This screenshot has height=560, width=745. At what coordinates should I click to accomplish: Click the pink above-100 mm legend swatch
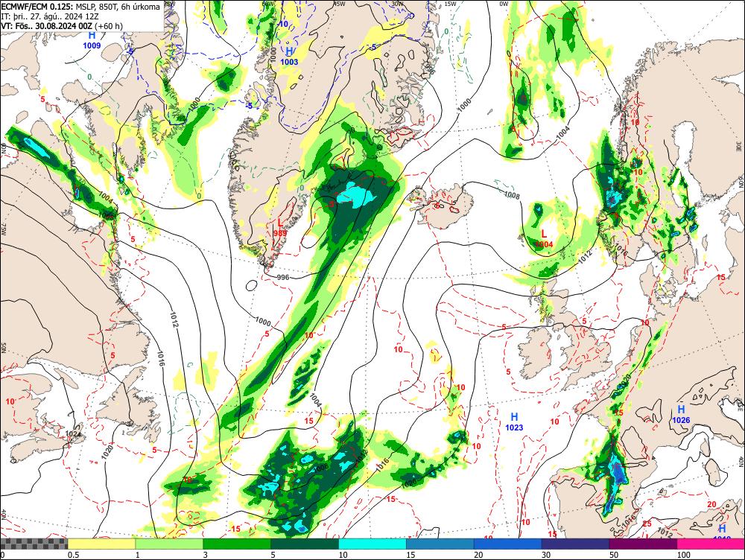[x=711, y=544]
